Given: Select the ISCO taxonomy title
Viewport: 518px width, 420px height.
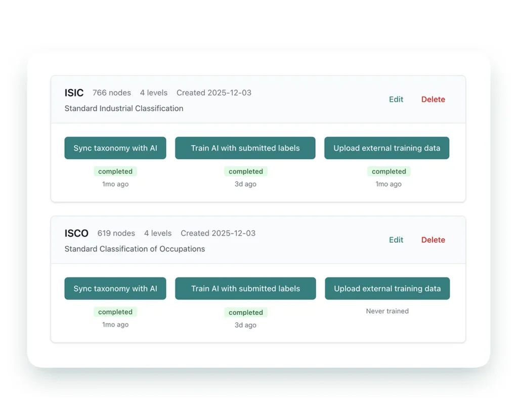Looking at the screenshot, I should [76, 233].
